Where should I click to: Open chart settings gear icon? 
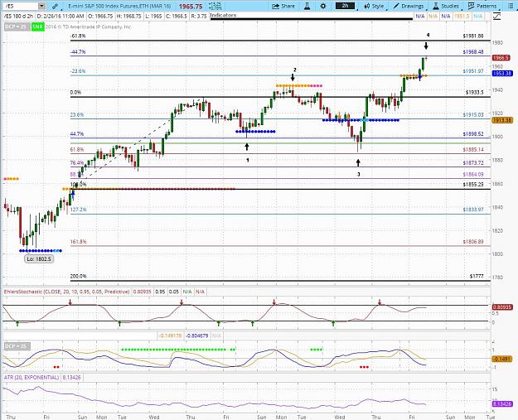(x=323, y=6)
